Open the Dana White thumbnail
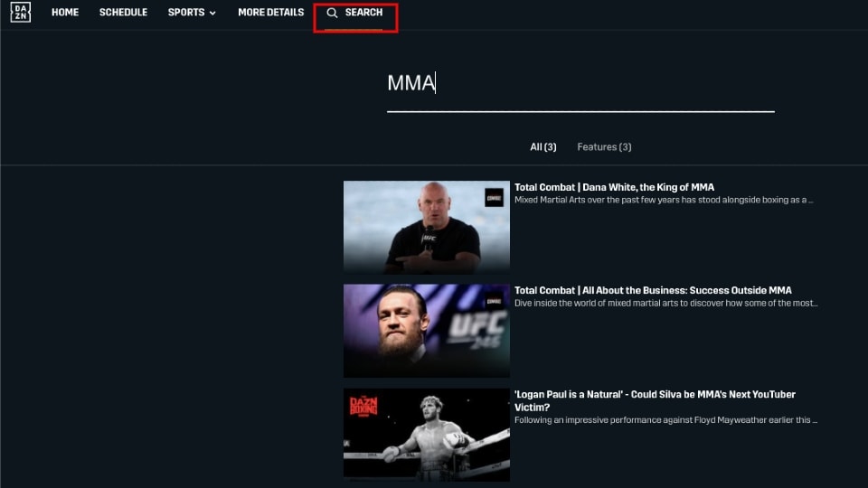 point(426,227)
